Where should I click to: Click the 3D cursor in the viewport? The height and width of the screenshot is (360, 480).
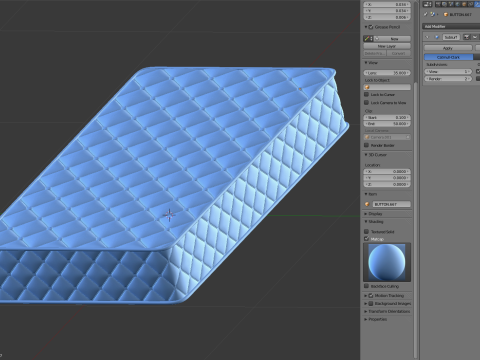tap(169, 215)
